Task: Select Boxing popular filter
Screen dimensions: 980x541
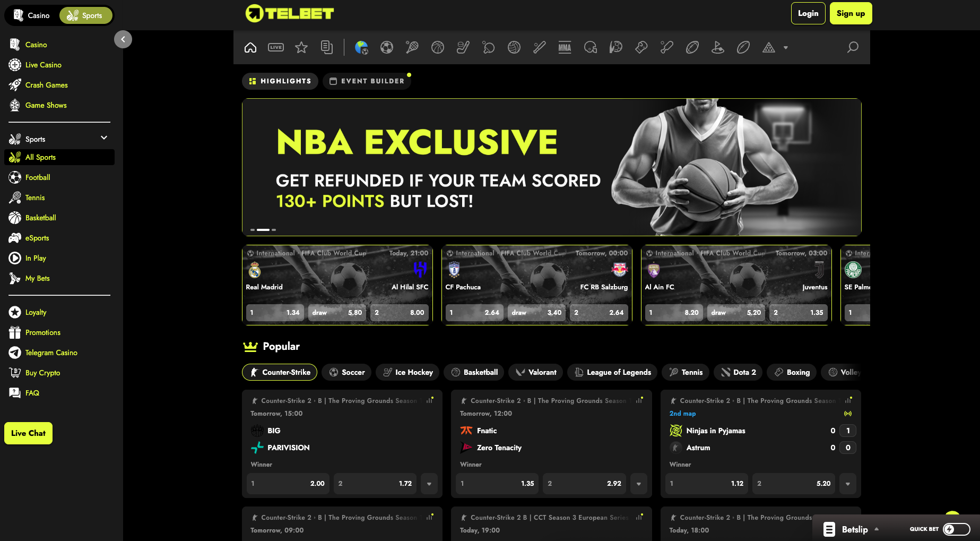Action: [x=792, y=372]
